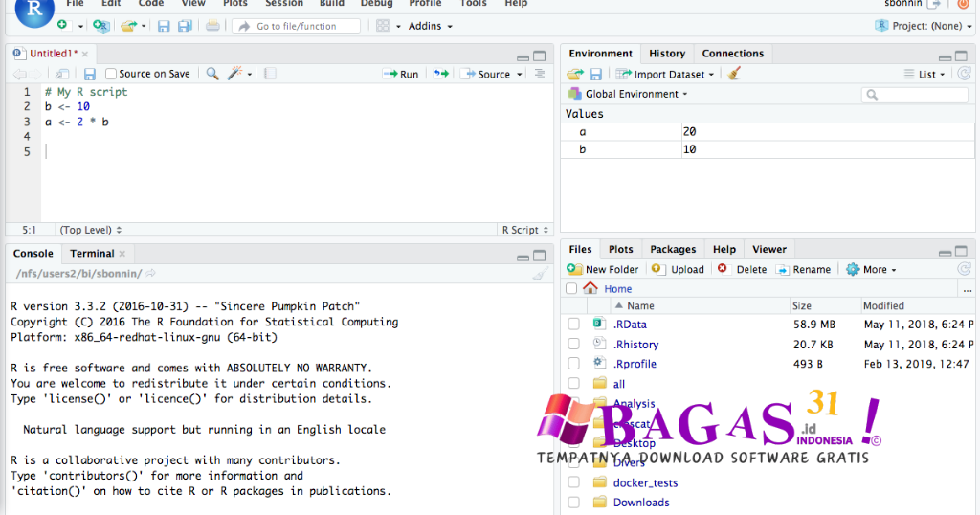Switch to the Connections tab

click(x=732, y=54)
